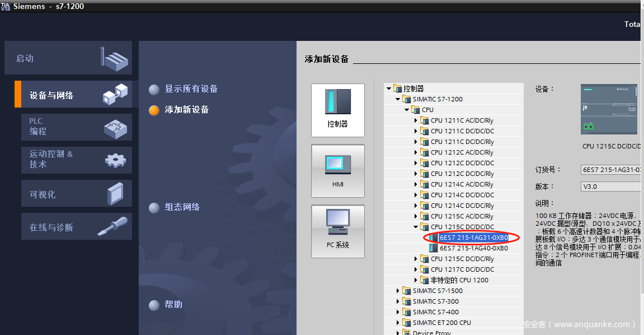Image resolution: width=644 pixels, height=335 pixels.
Task: Select order number 6ES7 215-1AG31-0XB0
Action: coord(474,238)
